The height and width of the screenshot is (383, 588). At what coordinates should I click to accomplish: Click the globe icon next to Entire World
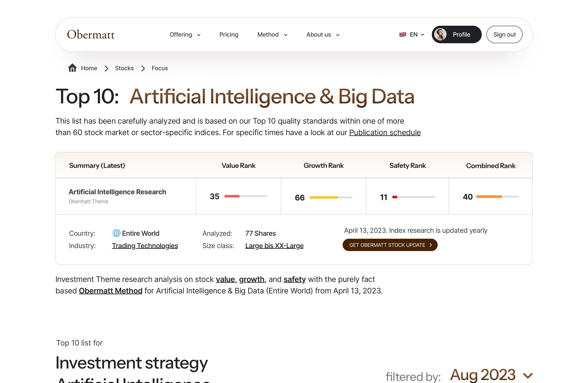[116, 233]
